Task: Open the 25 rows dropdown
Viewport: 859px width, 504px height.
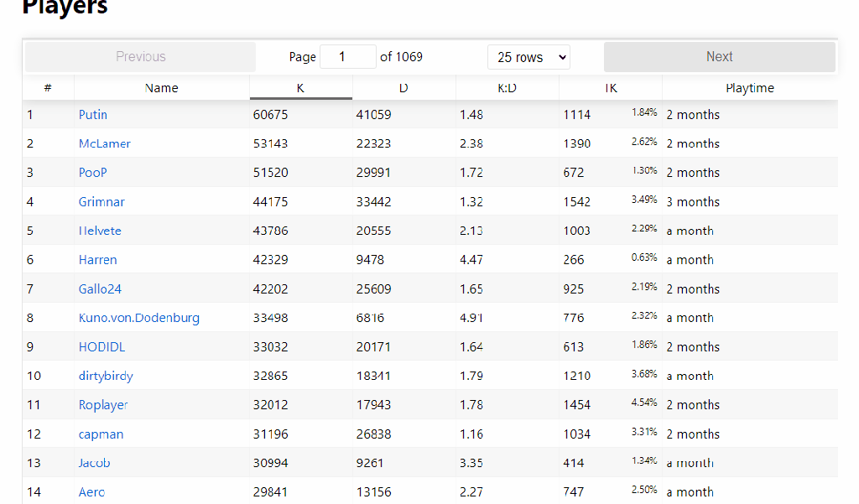Action: (x=528, y=57)
